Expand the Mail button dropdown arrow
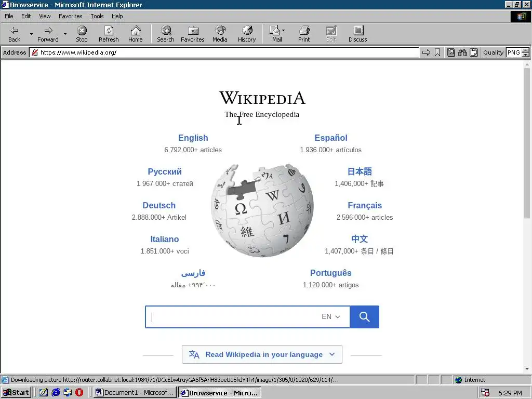532x399 pixels. (283, 31)
